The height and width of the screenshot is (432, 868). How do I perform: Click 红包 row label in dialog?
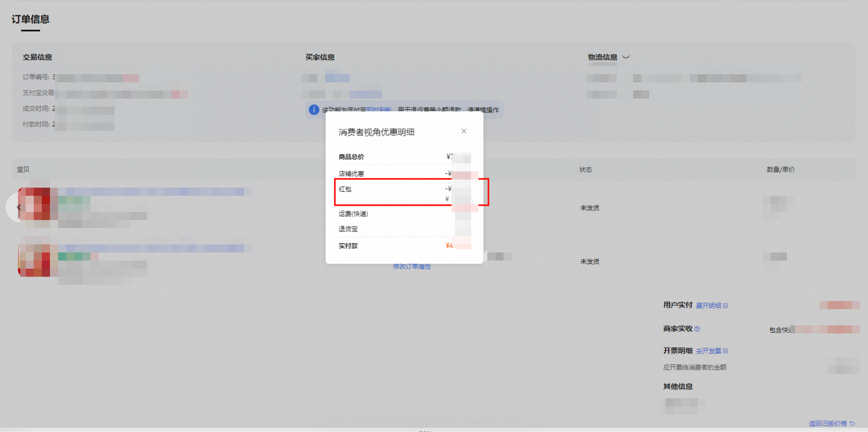pos(345,189)
